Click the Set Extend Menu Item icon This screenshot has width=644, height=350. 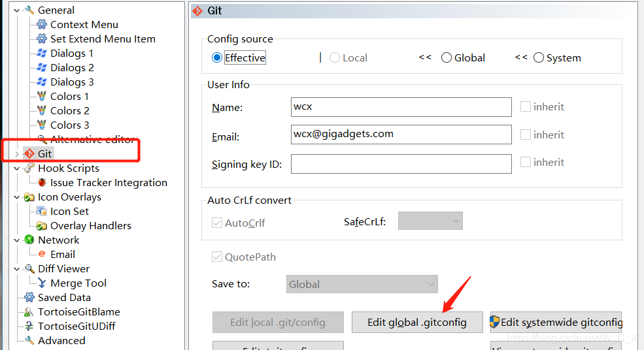click(x=41, y=39)
